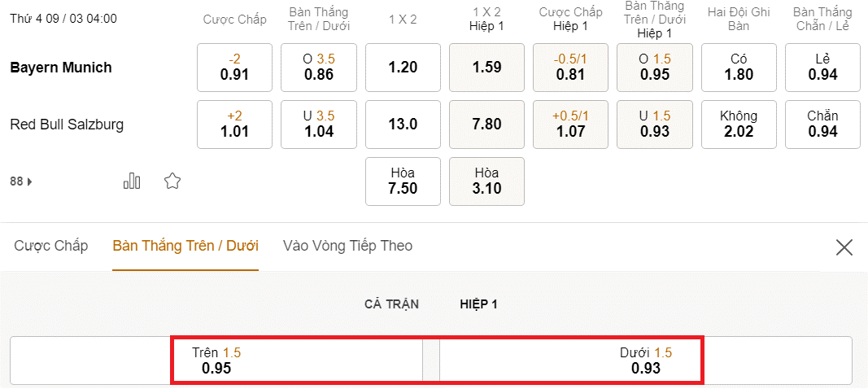Choose odd goals Lẻ at 0.94
Screen dimensions: 868x389
pos(822,67)
